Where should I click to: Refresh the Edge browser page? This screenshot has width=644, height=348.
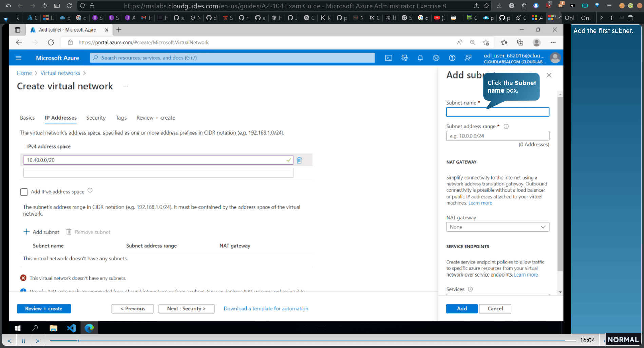point(51,42)
